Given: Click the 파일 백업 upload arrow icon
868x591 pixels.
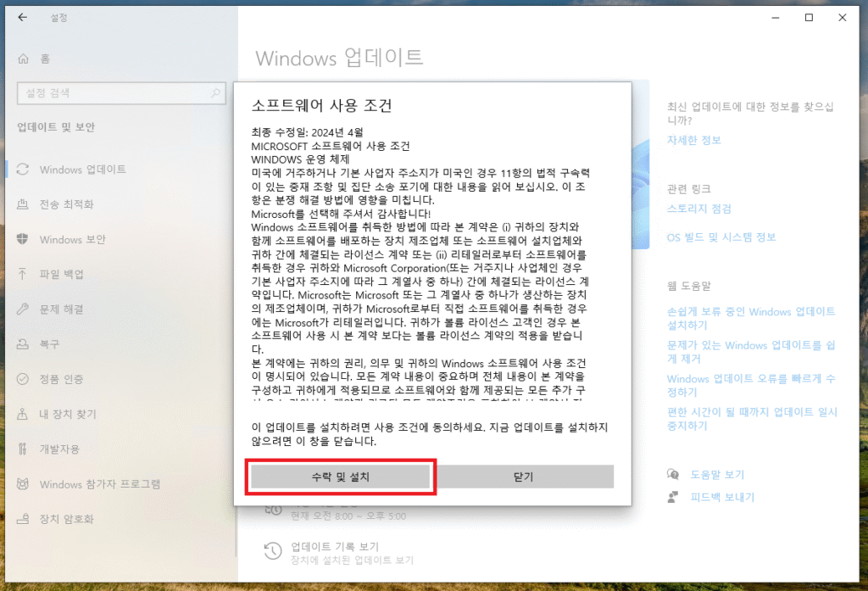Looking at the screenshot, I should (23, 274).
